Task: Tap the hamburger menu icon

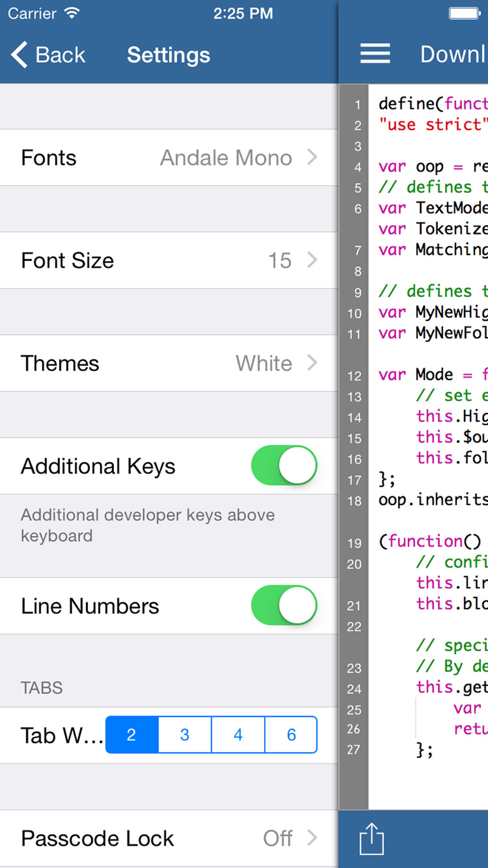Action: coord(375,54)
